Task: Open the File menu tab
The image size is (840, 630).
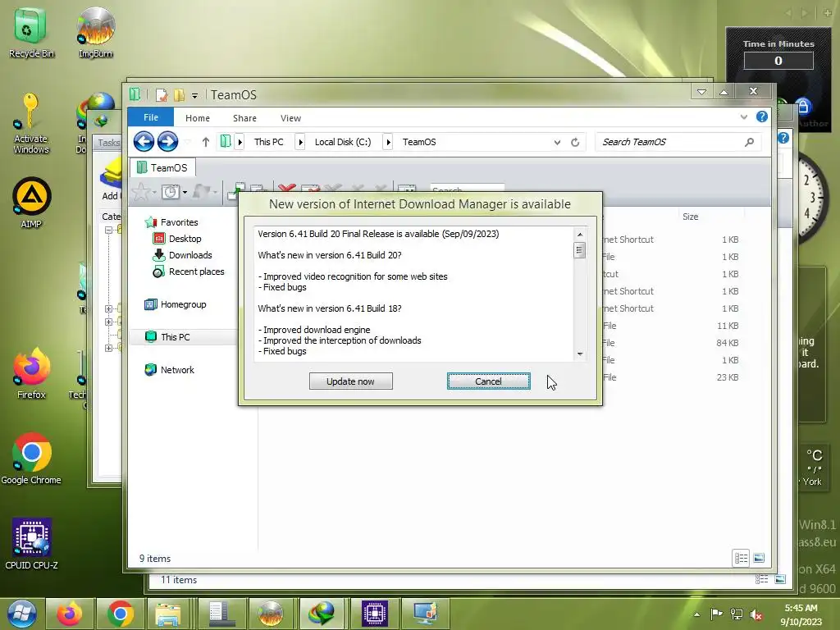Action: tap(151, 117)
